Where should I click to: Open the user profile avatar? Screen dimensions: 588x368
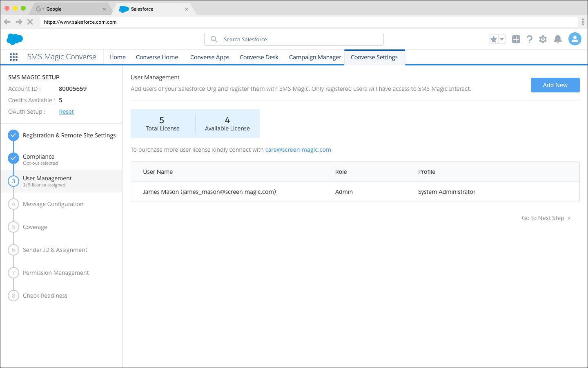pos(575,39)
